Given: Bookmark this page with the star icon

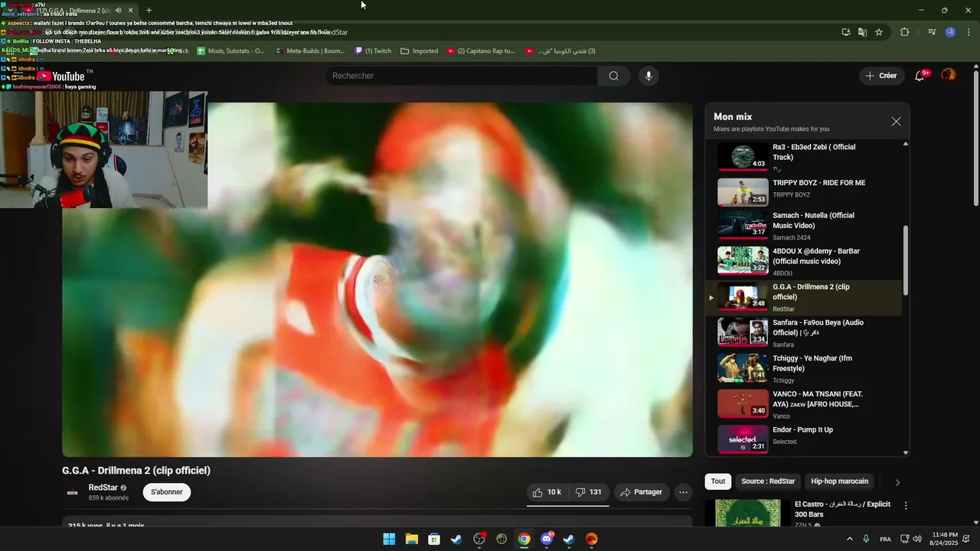Looking at the screenshot, I should [x=879, y=32].
